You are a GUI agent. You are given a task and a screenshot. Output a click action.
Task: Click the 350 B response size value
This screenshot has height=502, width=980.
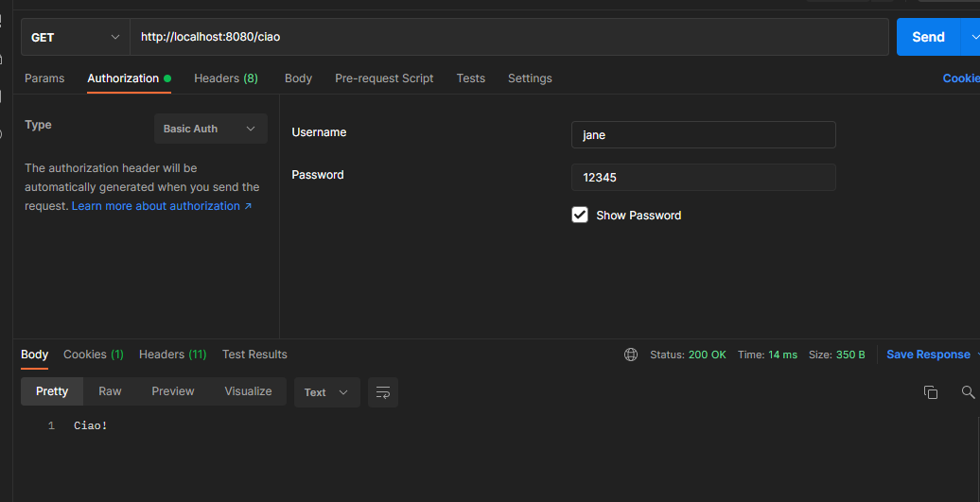pyautogui.click(x=850, y=355)
